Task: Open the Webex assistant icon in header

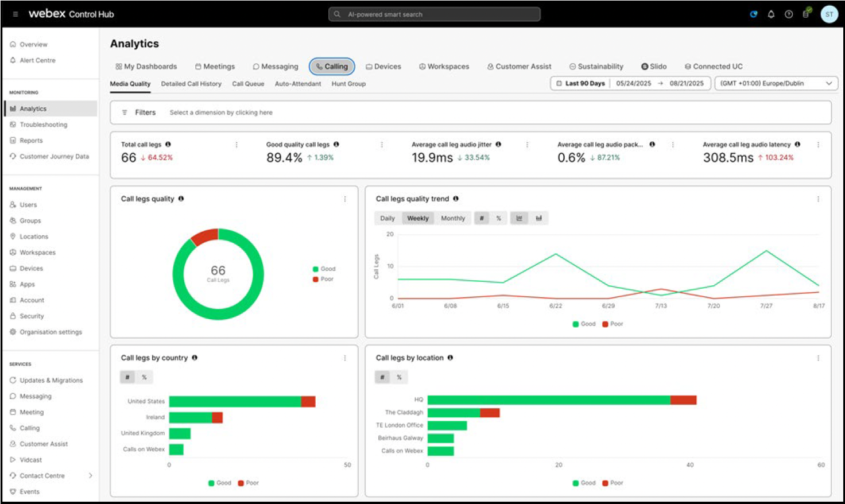Action: click(753, 14)
